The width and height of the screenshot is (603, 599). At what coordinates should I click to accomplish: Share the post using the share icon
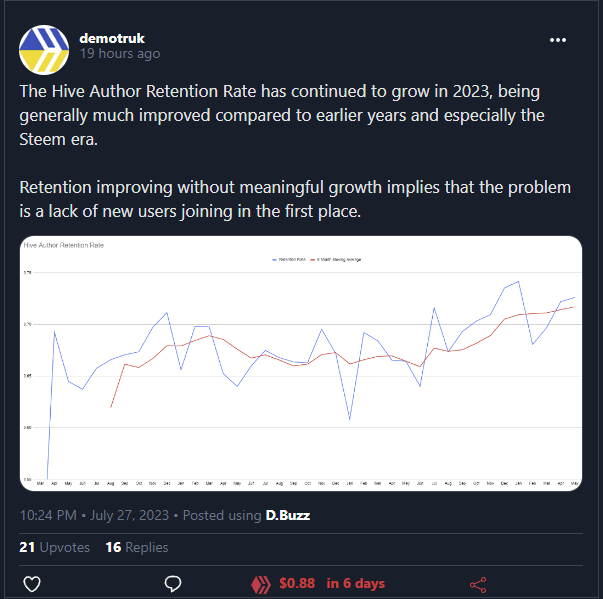click(x=478, y=585)
